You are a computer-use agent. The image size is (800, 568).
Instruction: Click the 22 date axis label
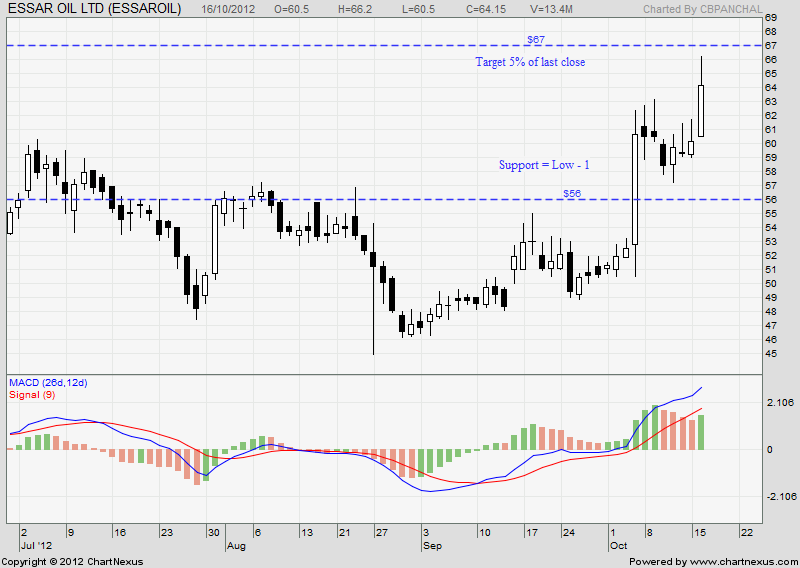click(x=746, y=532)
